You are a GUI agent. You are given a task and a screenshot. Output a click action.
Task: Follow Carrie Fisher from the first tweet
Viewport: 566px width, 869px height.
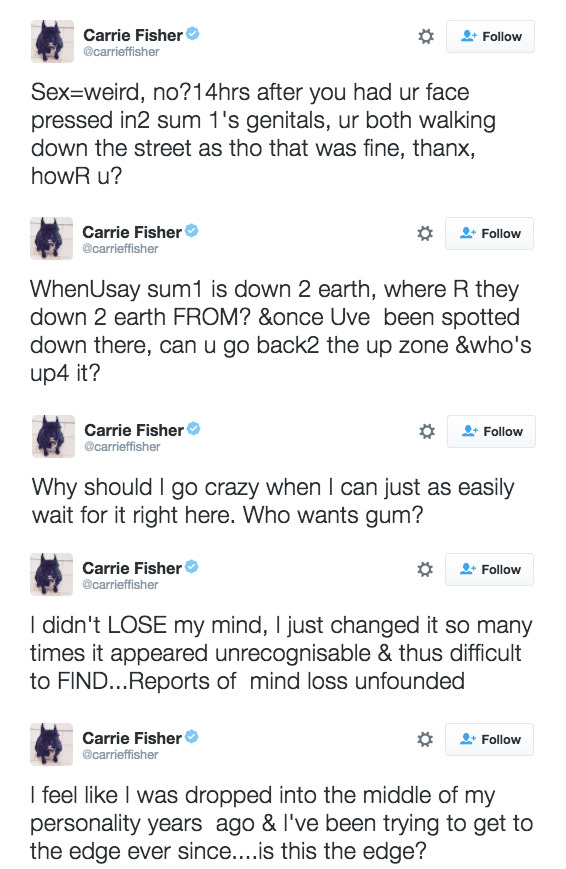[x=491, y=37]
